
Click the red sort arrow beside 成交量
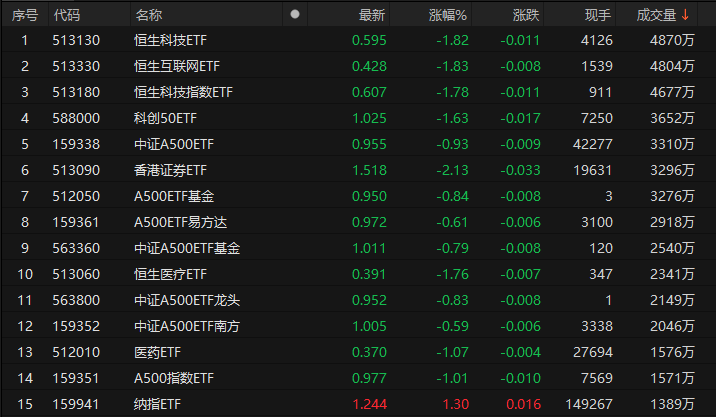tap(685, 15)
